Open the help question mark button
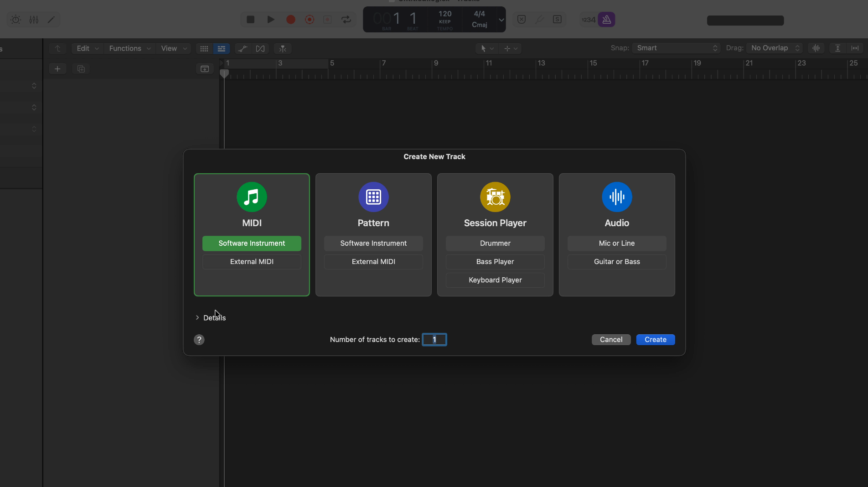The image size is (868, 487). coord(199,340)
